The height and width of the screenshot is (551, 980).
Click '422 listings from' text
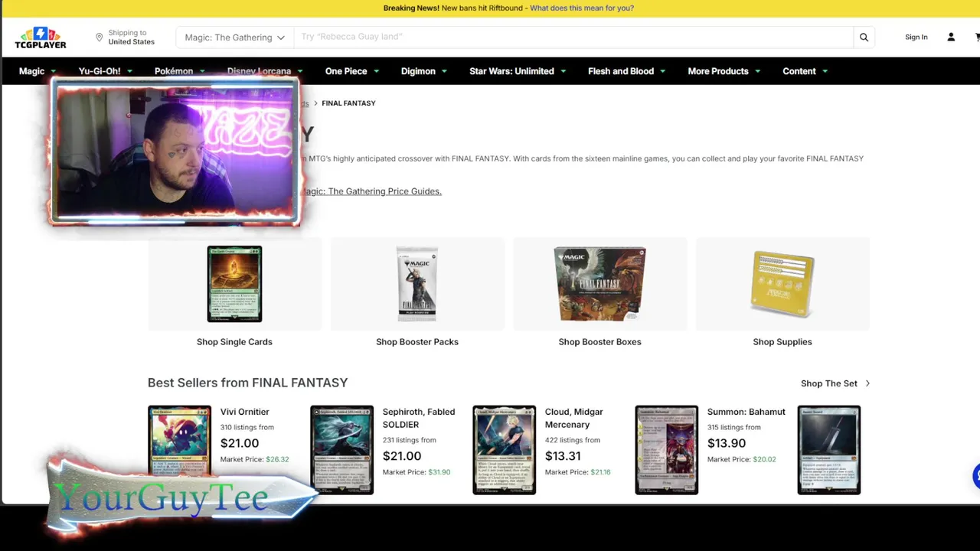click(572, 440)
